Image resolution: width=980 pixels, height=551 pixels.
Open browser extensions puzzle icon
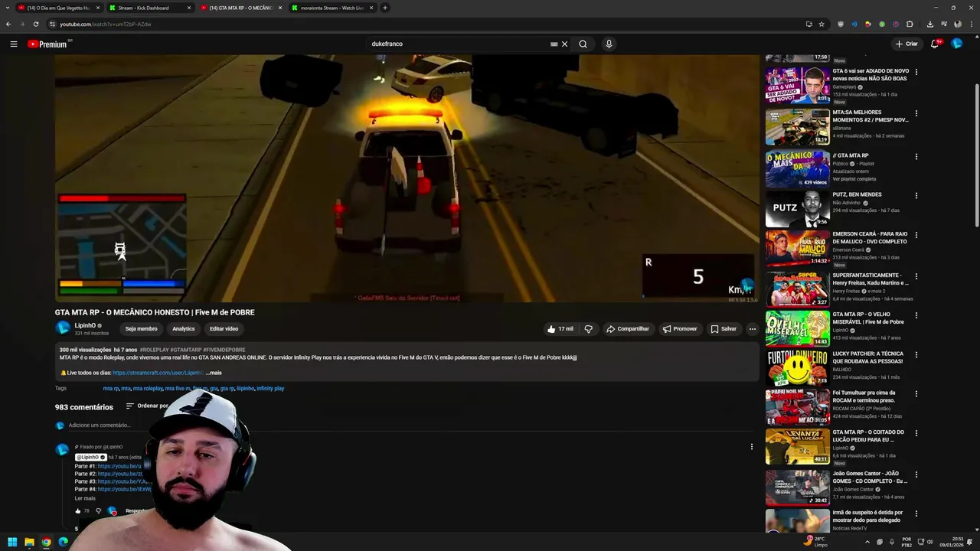pyautogui.click(x=910, y=24)
